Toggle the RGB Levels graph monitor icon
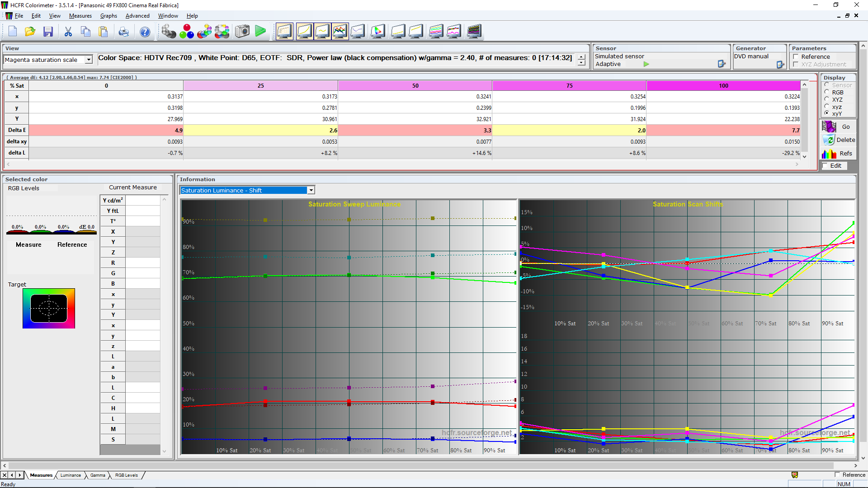Image resolution: width=868 pixels, height=488 pixels. 340,31
